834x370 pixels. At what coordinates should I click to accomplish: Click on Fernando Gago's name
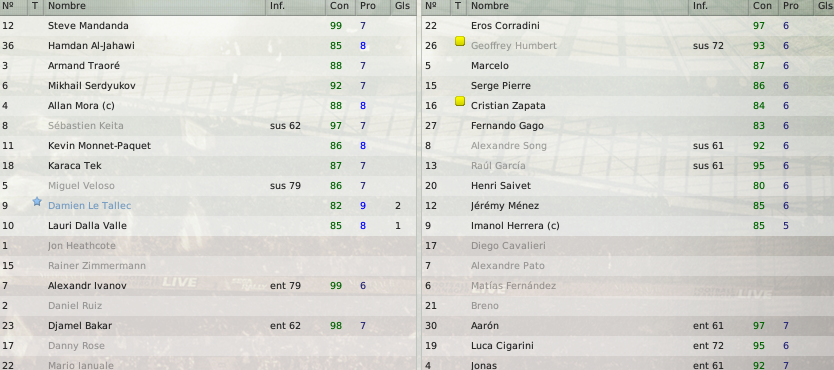pos(507,126)
